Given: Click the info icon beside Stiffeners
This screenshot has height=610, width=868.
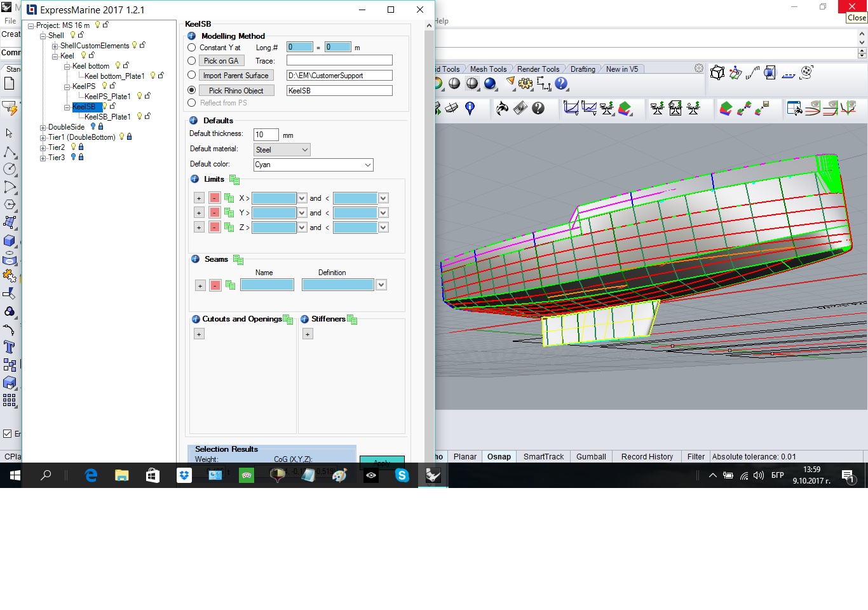Looking at the screenshot, I should pos(304,319).
